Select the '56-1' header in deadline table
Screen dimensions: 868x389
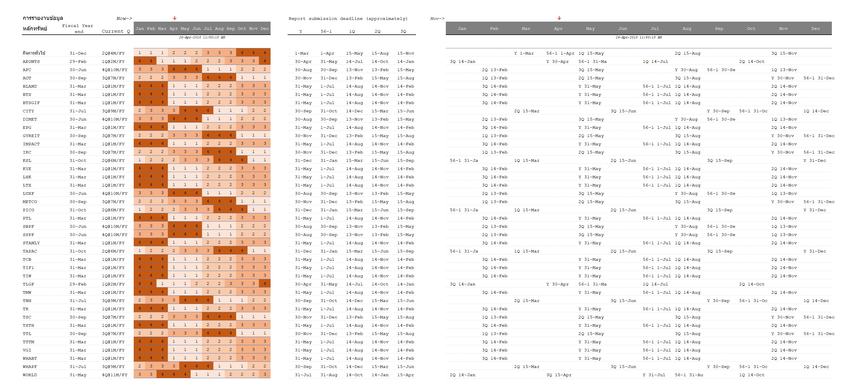(326, 31)
